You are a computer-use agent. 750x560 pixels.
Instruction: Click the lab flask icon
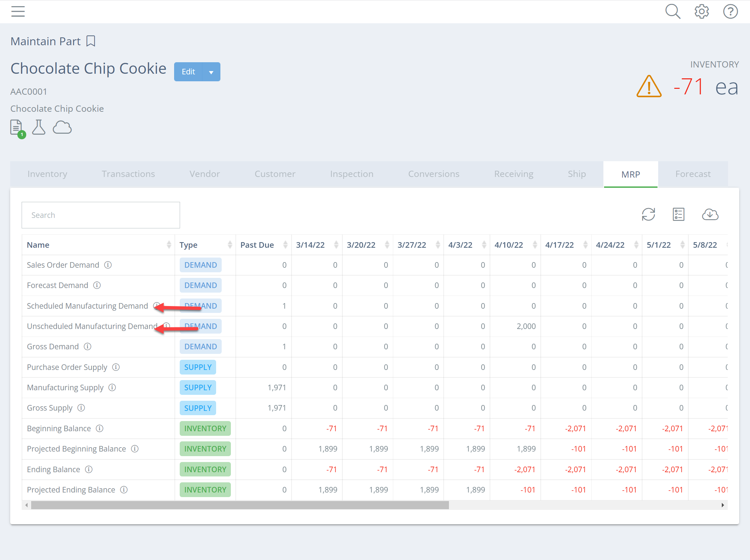pyautogui.click(x=39, y=127)
